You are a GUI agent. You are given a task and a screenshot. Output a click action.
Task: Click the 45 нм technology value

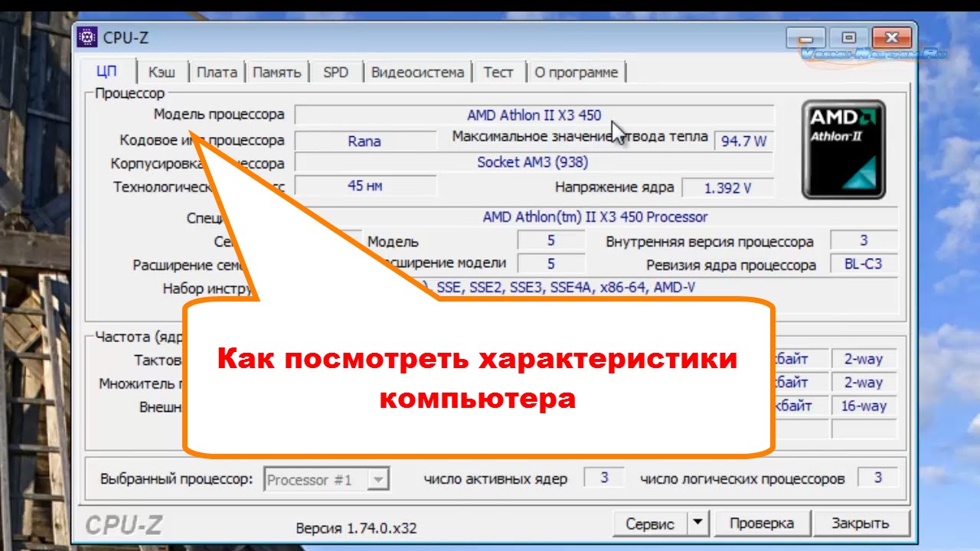pos(365,186)
